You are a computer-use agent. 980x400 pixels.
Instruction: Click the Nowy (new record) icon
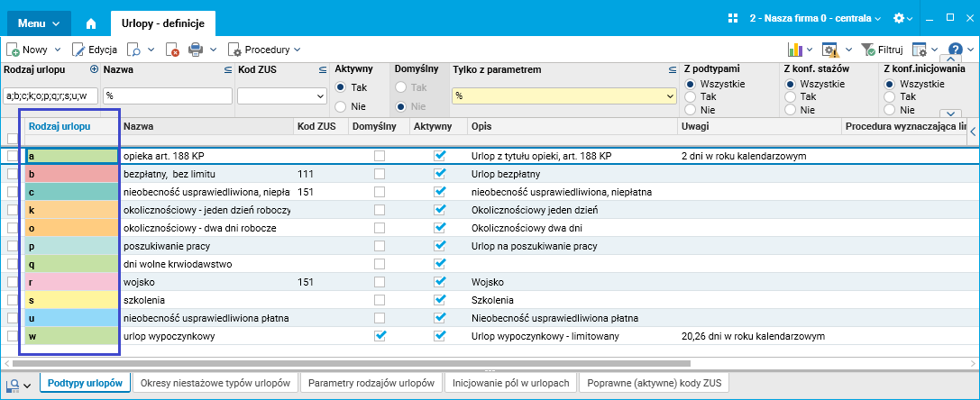click(14, 50)
